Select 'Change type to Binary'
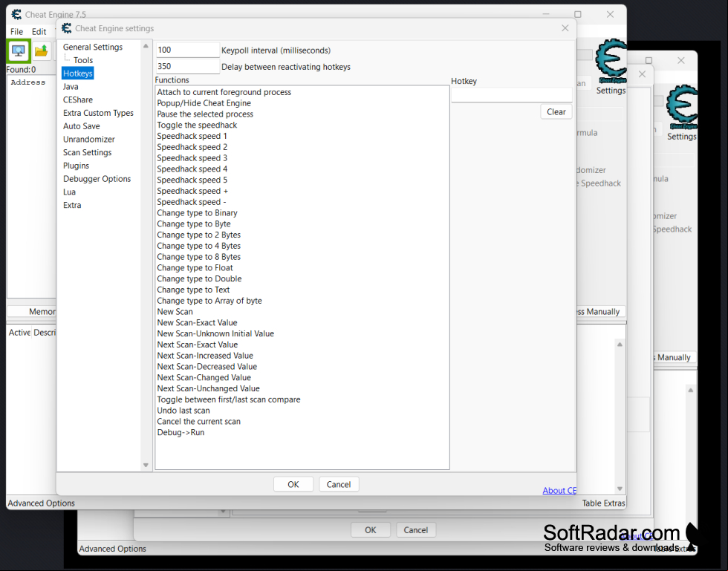The width and height of the screenshot is (728, 571). (x=197, y=213)
